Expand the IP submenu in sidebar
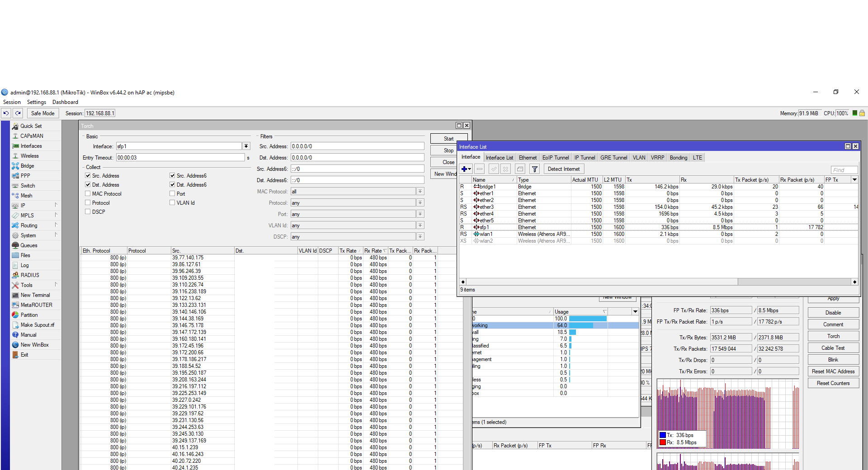The height and width of the screenshot is (470, 868). 36,206
